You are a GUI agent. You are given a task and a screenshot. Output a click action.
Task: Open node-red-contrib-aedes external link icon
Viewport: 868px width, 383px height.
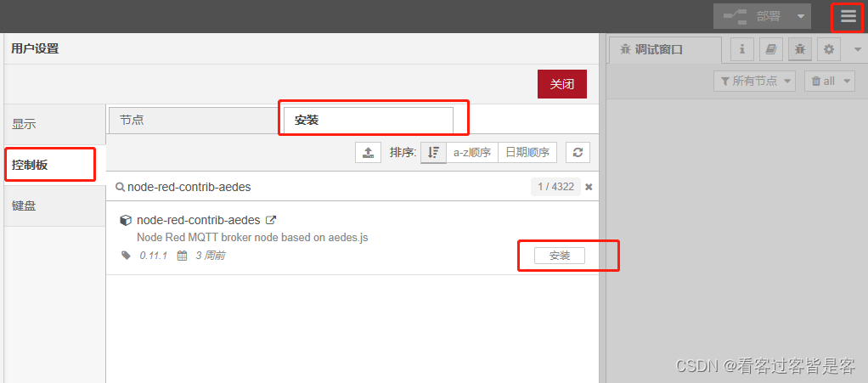coord(271,220)
